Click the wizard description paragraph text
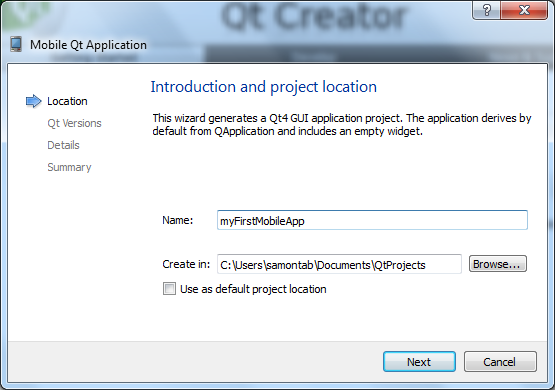Image resolution: width=555 pixels, height=390 pixels. (342, 125)
